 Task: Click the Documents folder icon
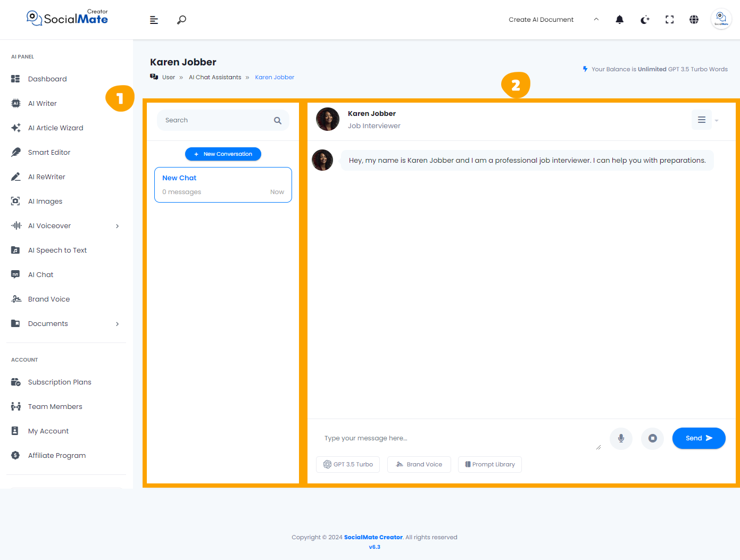click(15, 323)
